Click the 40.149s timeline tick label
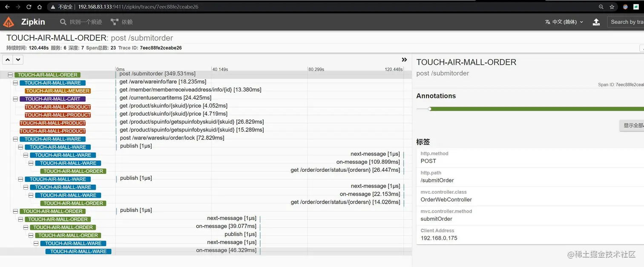Viewport: 644px width, 267px height. (x=220, y=69)
